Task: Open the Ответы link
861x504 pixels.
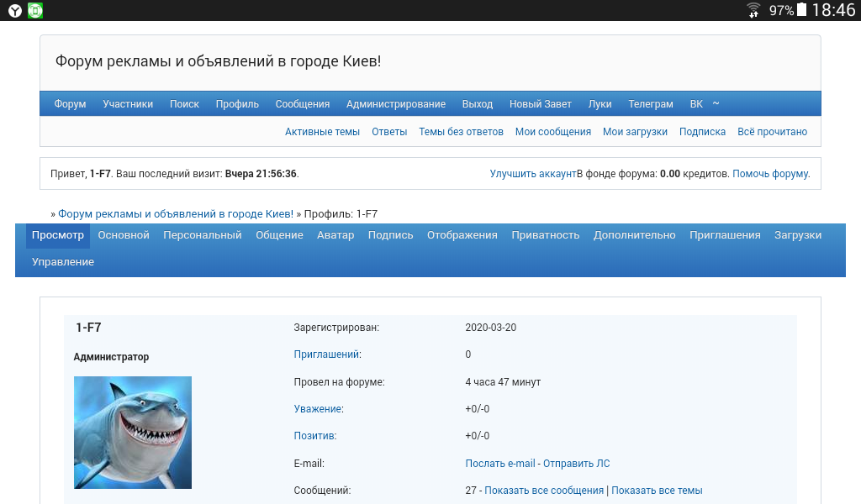Action: point(389,132)
